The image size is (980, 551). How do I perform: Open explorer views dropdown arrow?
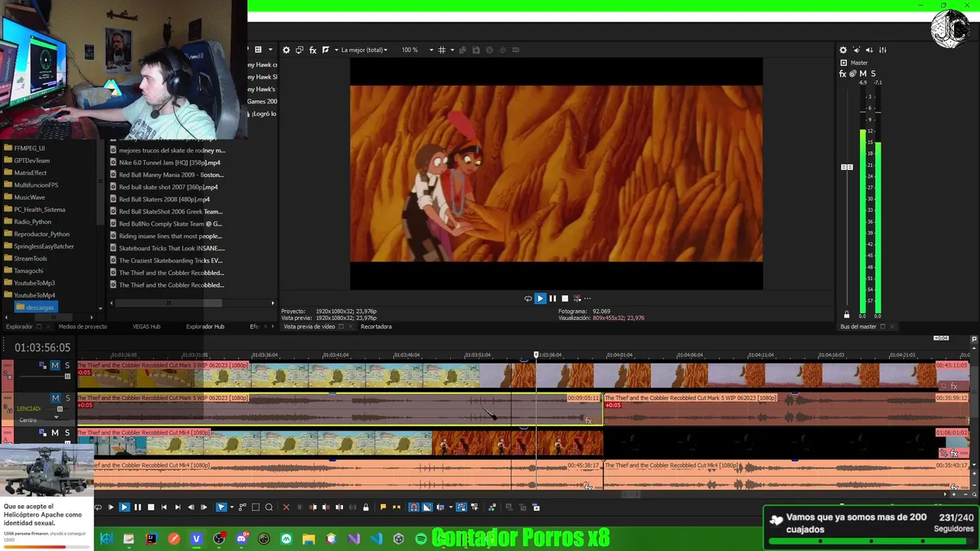pos(269,50)
